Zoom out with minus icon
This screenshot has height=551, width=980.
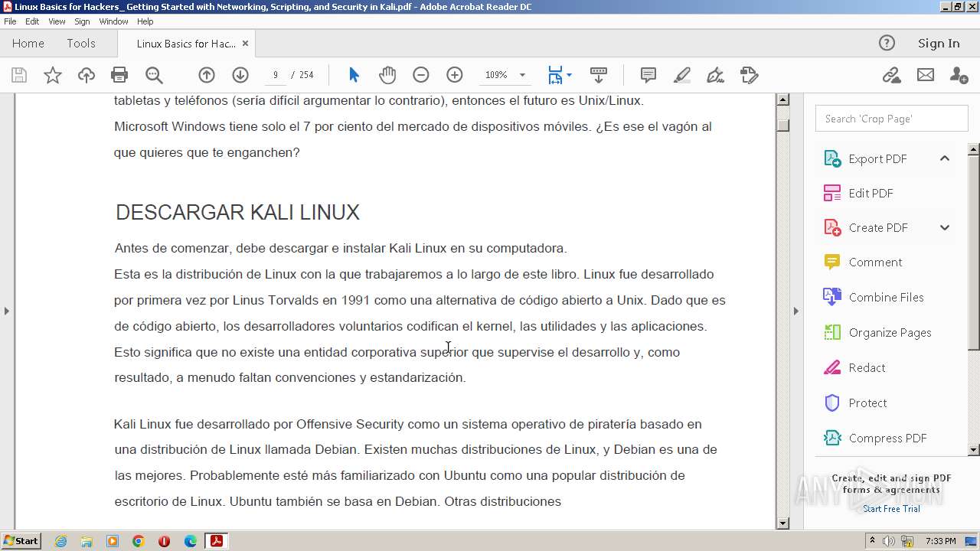pyautogui.click(x=421, y=75)
